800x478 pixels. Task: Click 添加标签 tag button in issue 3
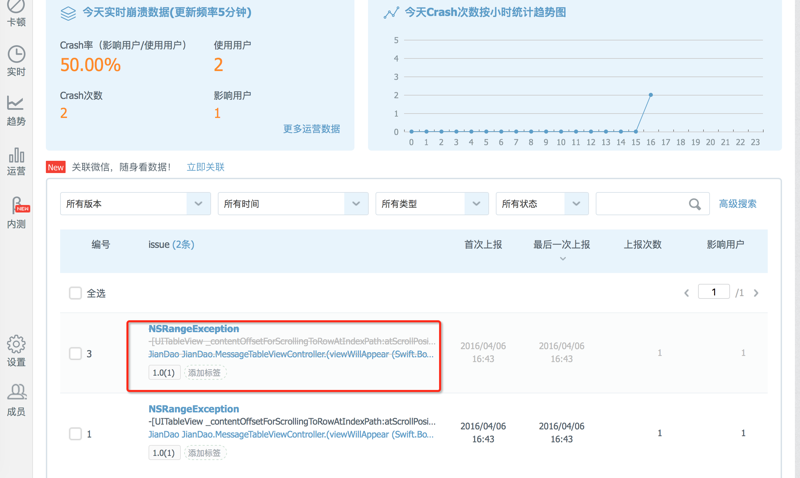pyautogui.click(x=205, y=372)
